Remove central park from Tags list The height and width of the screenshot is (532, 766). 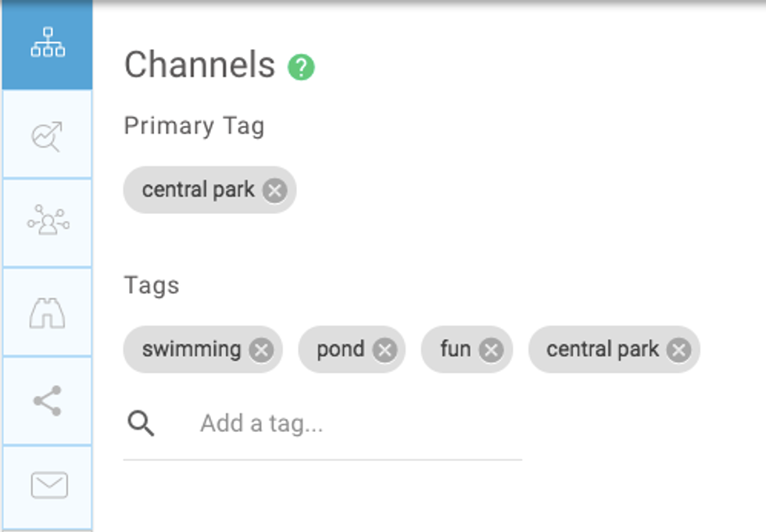678,350
